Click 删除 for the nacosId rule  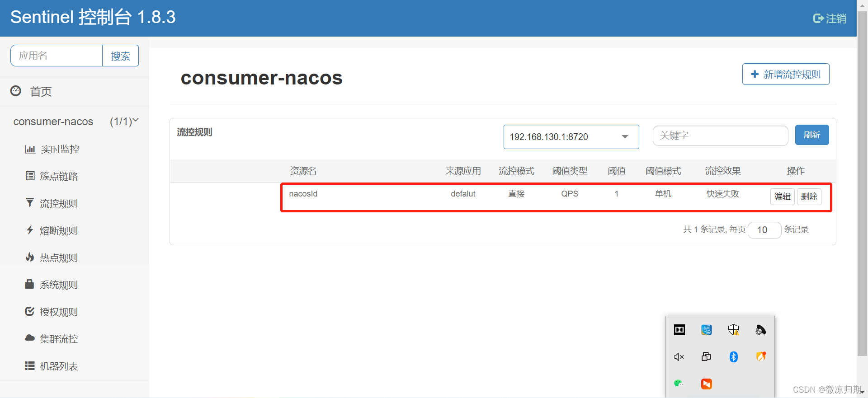(809, 197)
